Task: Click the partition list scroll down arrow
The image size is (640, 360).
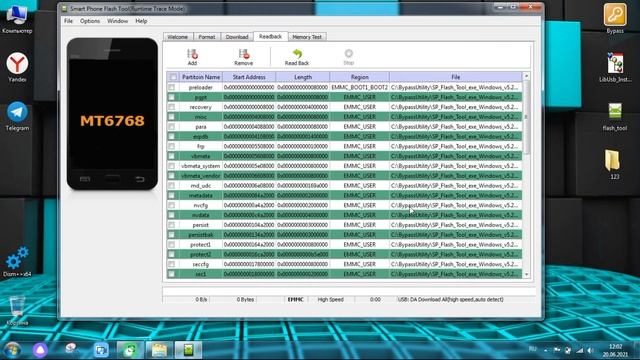Action: tap(526, 275)
